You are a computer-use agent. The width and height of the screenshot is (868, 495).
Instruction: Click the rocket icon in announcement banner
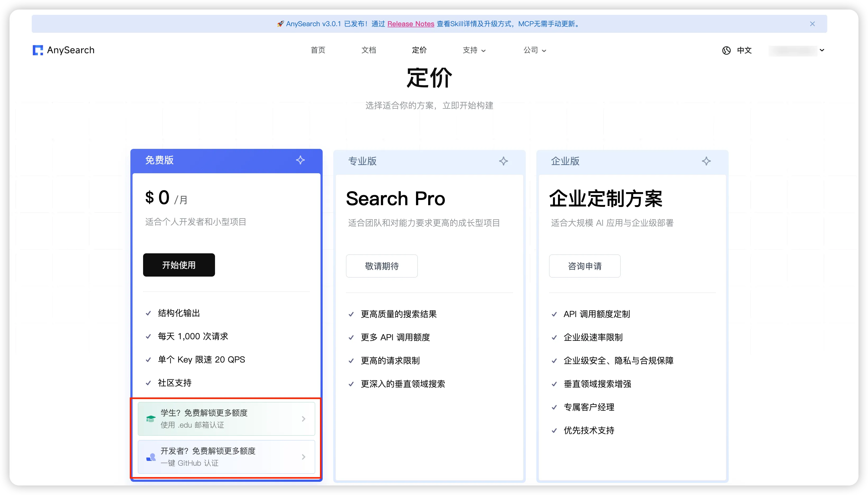point(280,24)
